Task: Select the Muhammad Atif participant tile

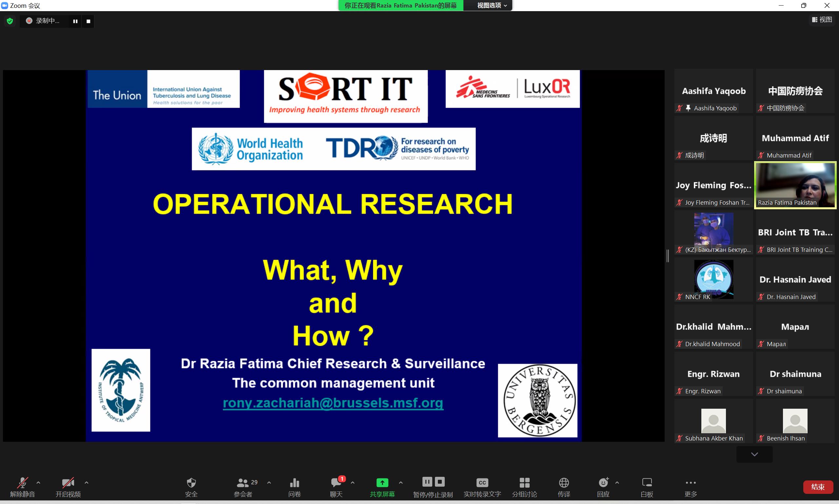Action: (x=795, y=138)
